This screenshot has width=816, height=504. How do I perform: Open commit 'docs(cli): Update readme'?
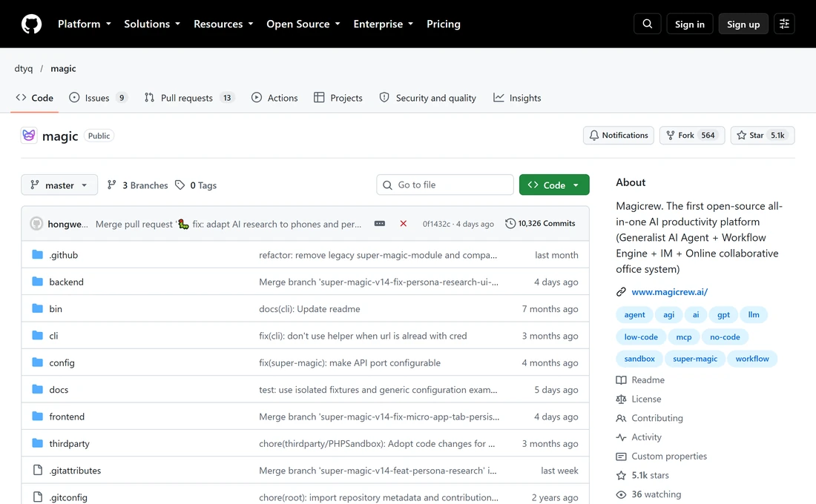click(x=309, y=309)
